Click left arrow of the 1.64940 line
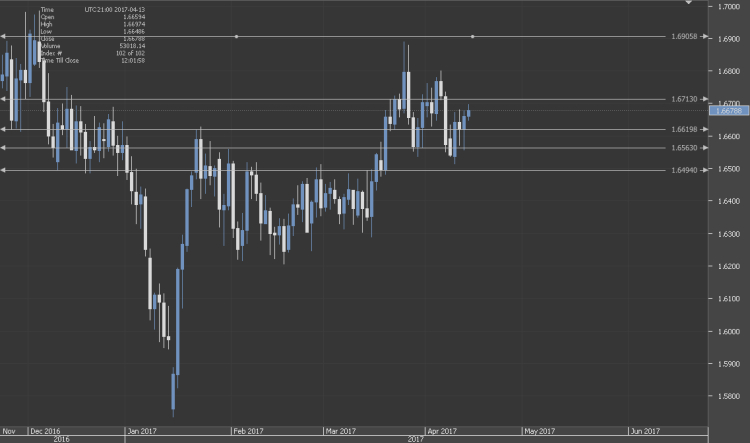750x443 pixels. point(3,170)
